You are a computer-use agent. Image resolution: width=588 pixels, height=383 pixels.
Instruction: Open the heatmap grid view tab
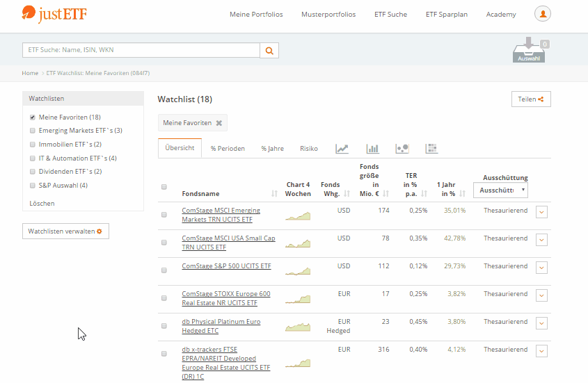click(431, 148)
